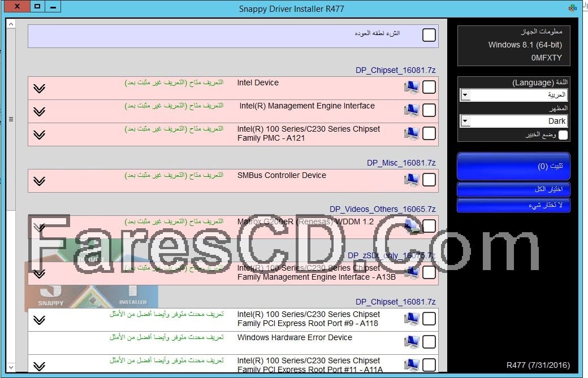Expand the Management Engine Interface - A13B row
This screenshot has width=588, height=378.
39,274
